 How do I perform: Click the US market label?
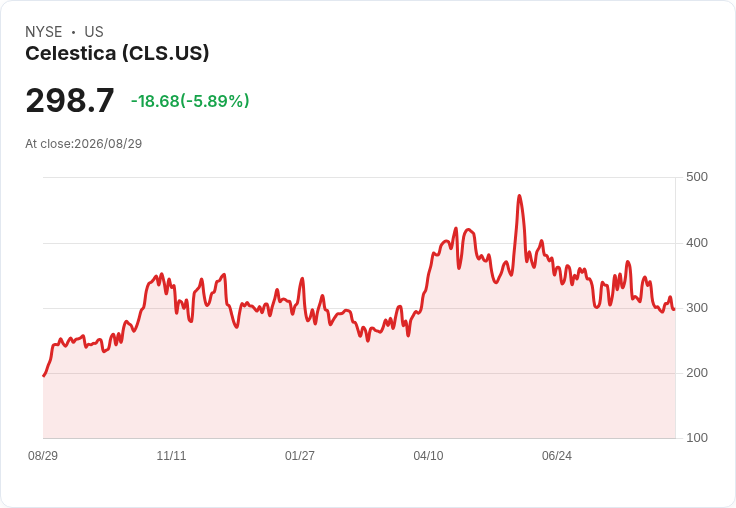94,32
